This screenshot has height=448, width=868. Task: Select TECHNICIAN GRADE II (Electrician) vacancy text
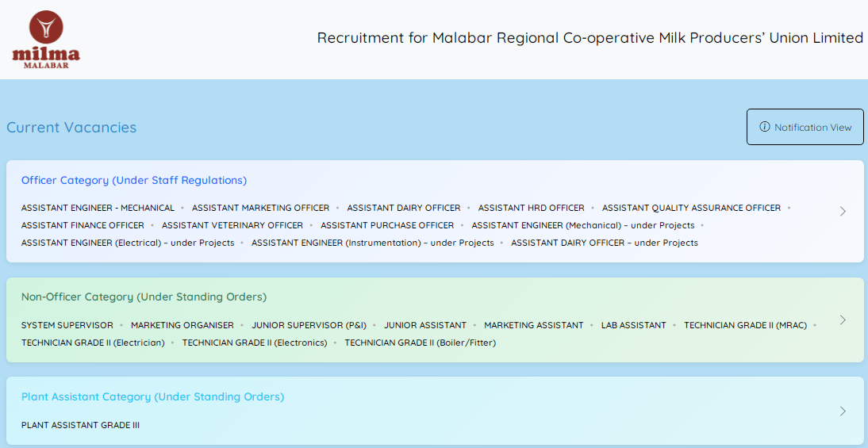coord(93,343)
